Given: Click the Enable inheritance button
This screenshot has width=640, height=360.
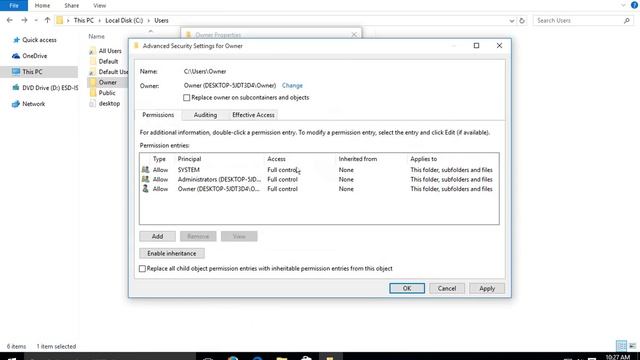Looking at the screenshot, I should pyautogui.click(x=171, y=253).
